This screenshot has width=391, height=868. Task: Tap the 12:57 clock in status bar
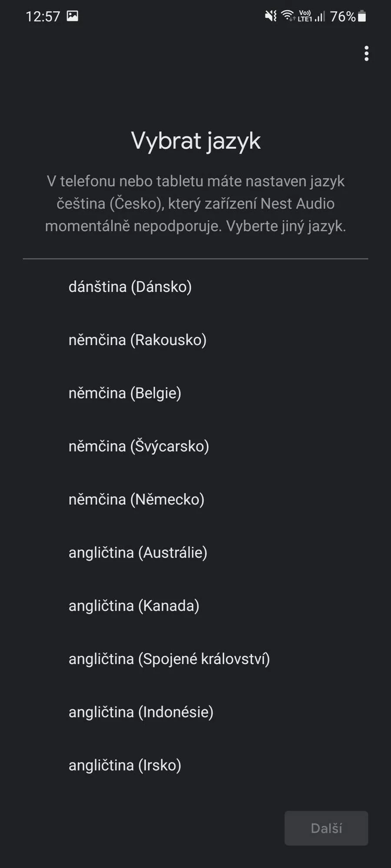(43, 16)
